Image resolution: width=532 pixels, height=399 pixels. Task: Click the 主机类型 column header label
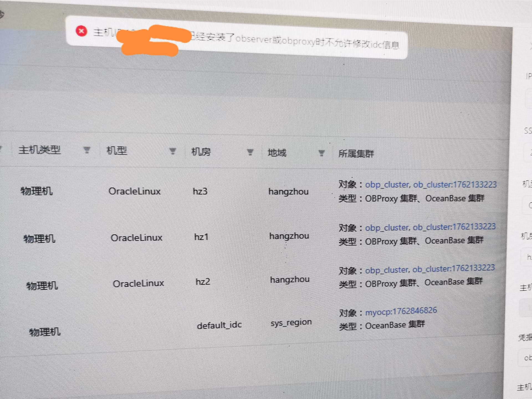click(40, 150)
